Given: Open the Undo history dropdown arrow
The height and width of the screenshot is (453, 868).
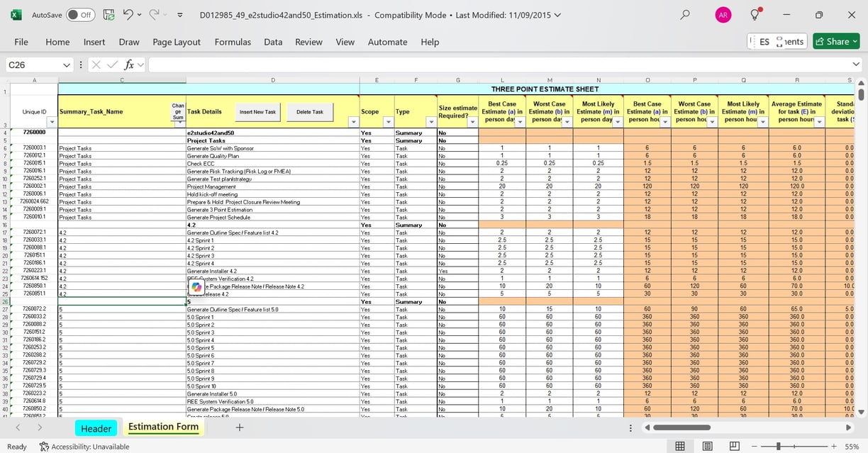Looking at the screenshot, I should 140,15.
